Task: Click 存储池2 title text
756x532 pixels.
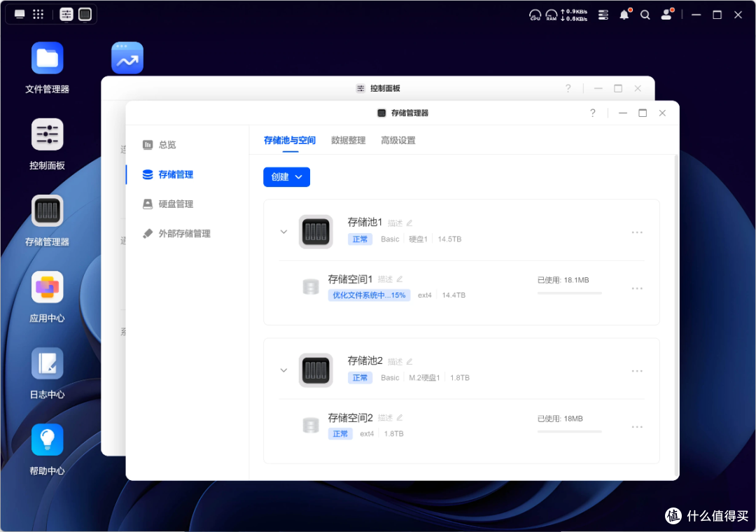Action: (x=365, y=360)
